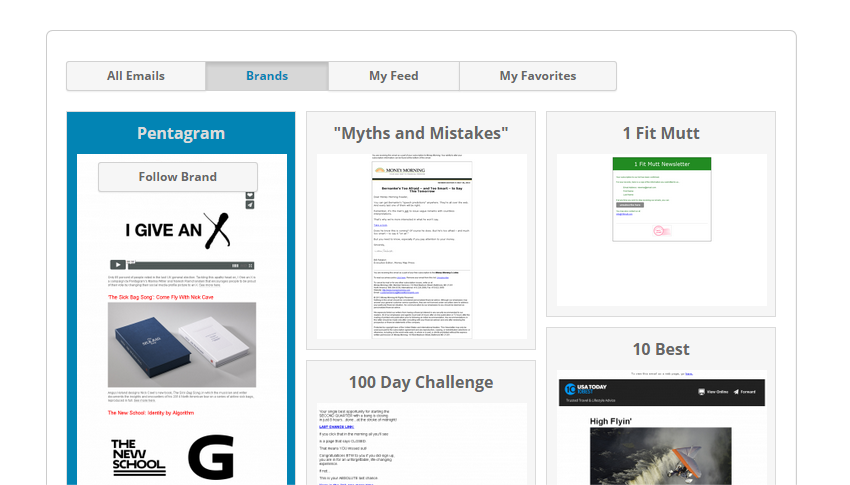Click the High Flyin' hang glider photo
The height and width of the screenshot is (485, 850).
[x=661, y=456]
